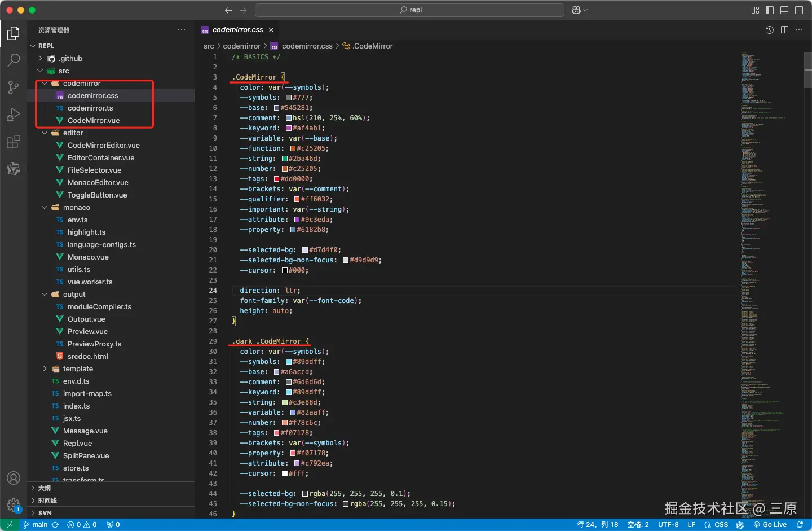Open the Source Control view
812x531 pixels.
click(x=14, y=87)
